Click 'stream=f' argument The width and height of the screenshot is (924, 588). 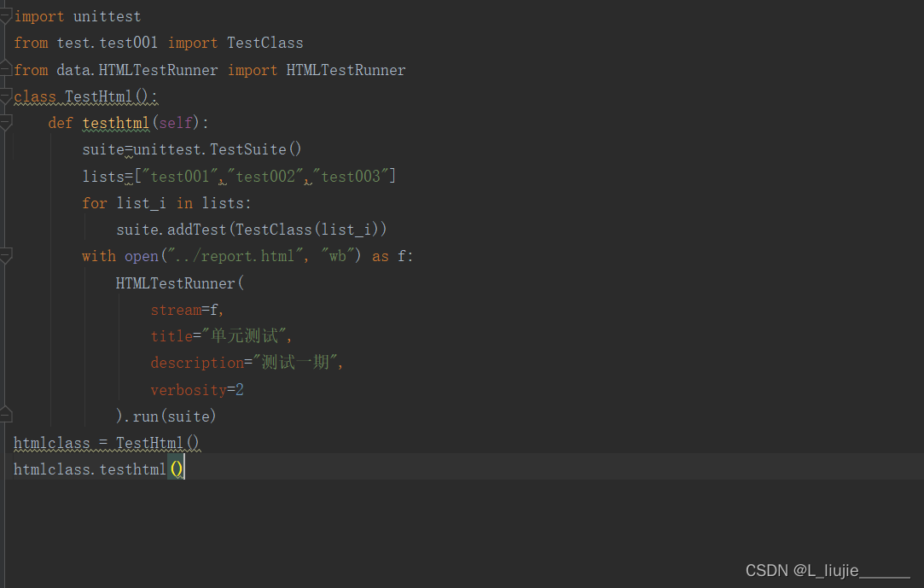pos(184,310)
